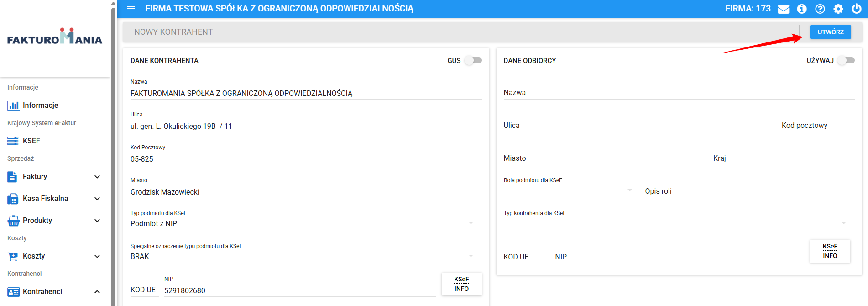Click the Produkty basket icon
The height and width of the screenshot is (306, 868).
[13, 221]
